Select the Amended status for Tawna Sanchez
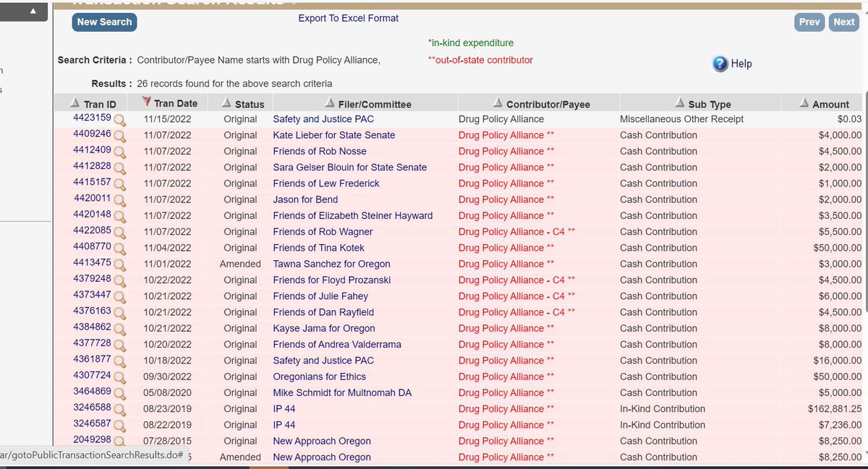 click(x=240, y=264)
